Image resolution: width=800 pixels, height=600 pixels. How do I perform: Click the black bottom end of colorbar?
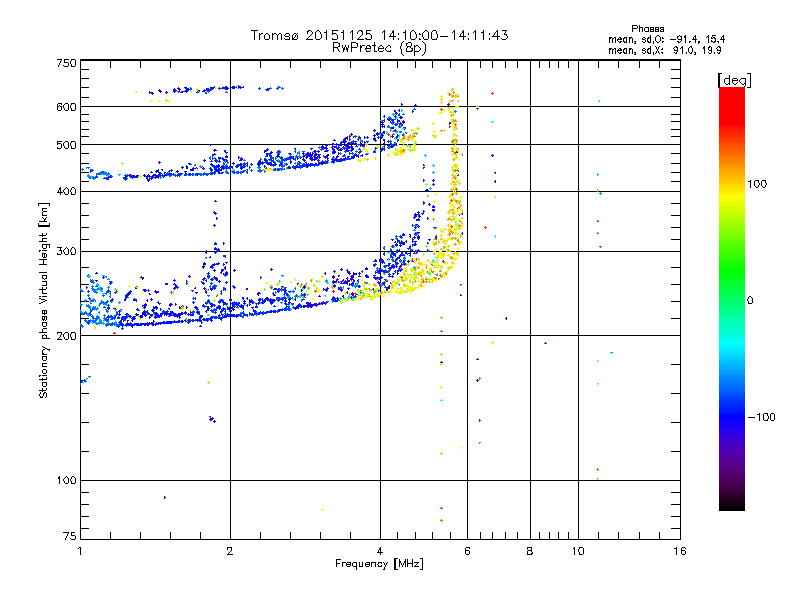(731, 505)
